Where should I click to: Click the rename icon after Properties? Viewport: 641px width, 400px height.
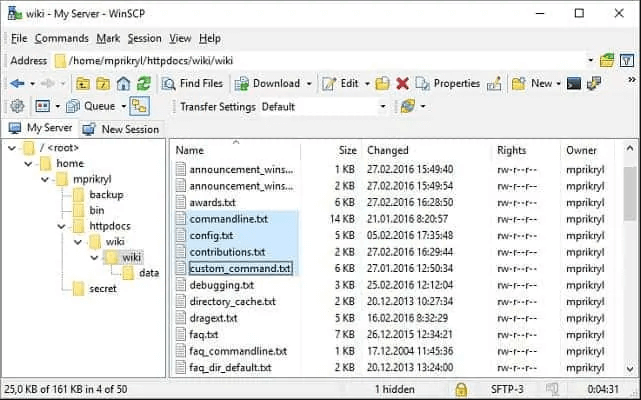point(494,83)
